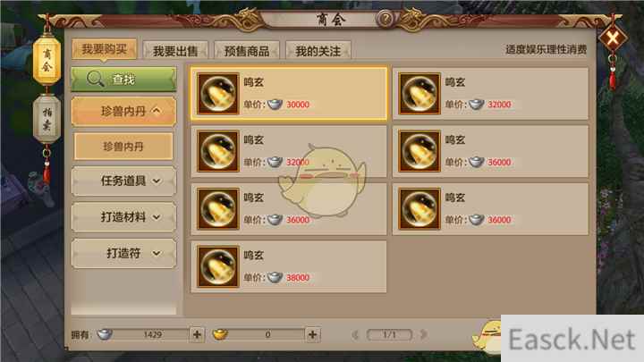Open the 预售商品 tab

tap(247, 50)
